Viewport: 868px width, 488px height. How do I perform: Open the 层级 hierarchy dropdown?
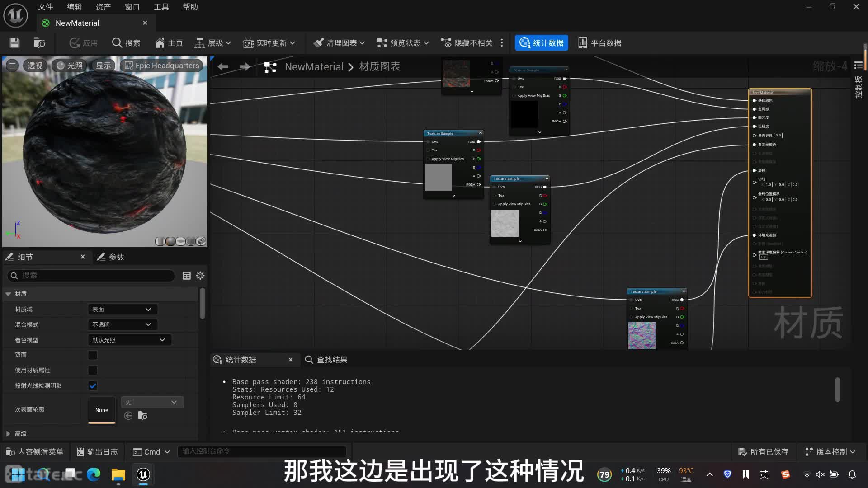[x=213, y=43]
